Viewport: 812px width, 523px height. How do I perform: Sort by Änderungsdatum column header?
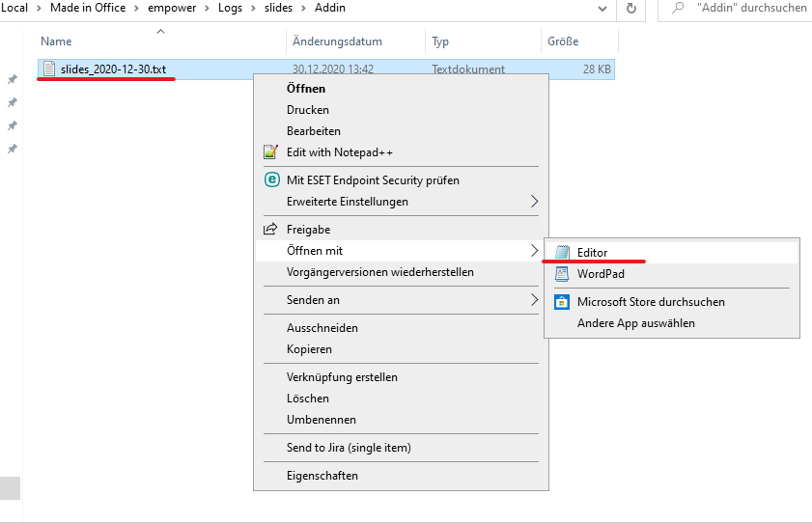coord(355,41)
